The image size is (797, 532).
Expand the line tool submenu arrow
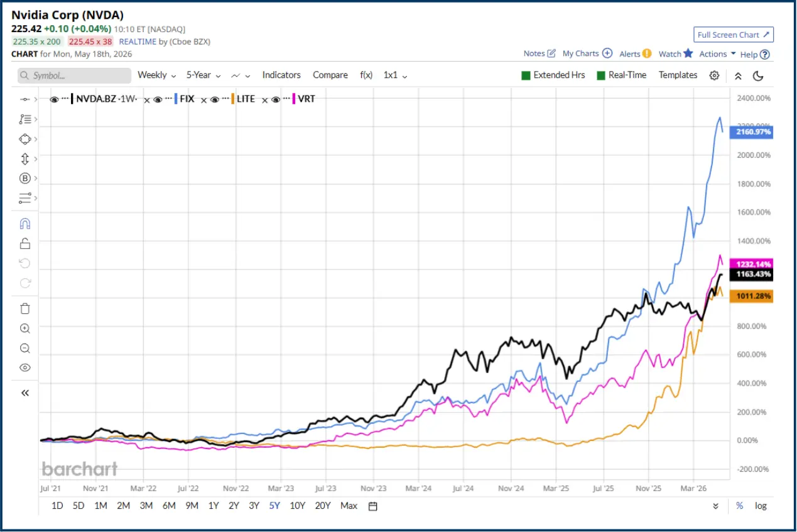pos(35,99)
